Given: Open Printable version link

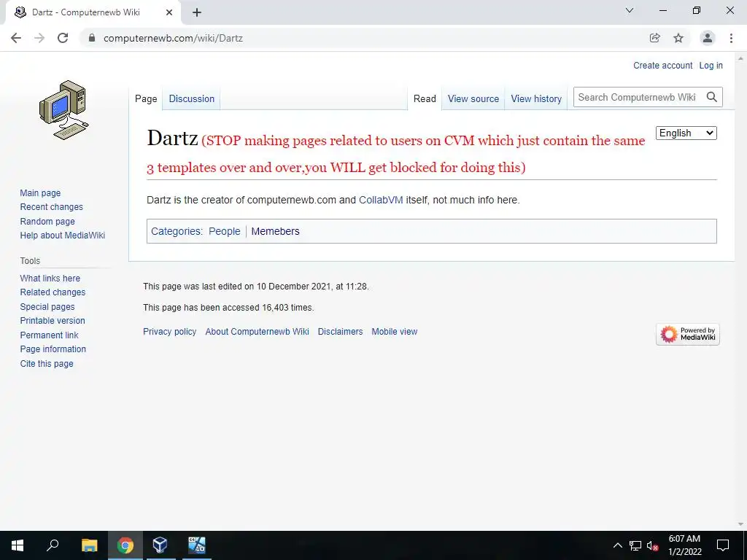Looking at the screenshot, I should point(53,321).
